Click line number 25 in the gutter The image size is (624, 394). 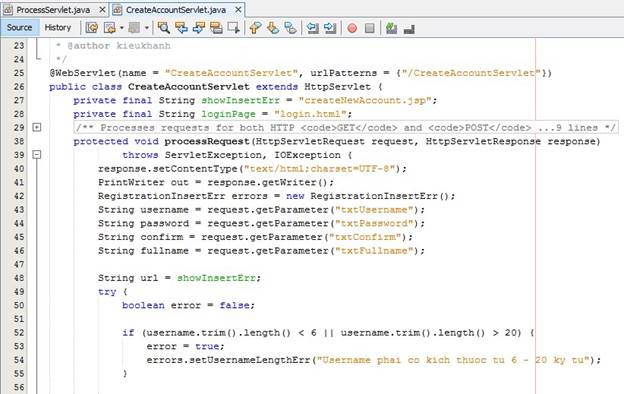(x=19, y=73)
